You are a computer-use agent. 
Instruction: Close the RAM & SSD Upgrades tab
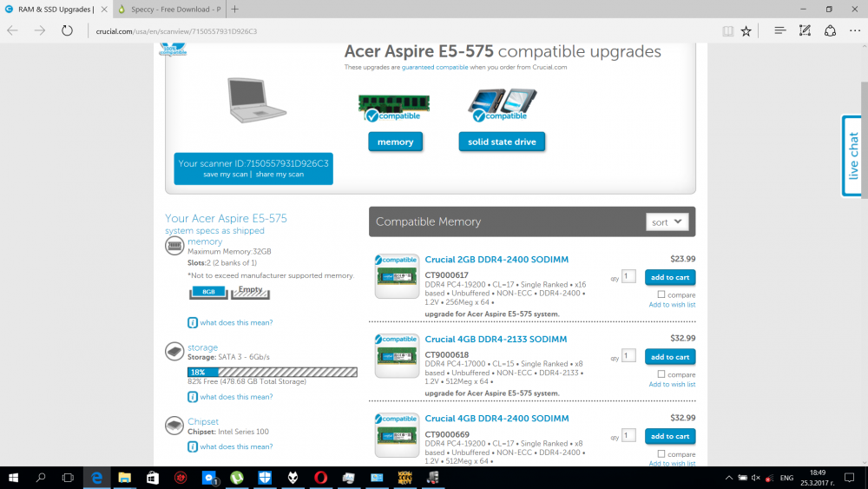(x=104, y=10)
